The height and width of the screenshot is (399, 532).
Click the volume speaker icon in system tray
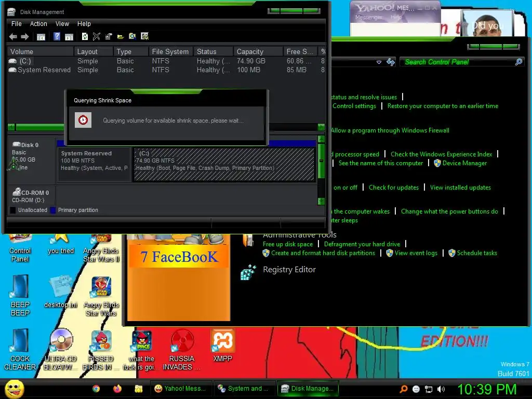[441, 389]
